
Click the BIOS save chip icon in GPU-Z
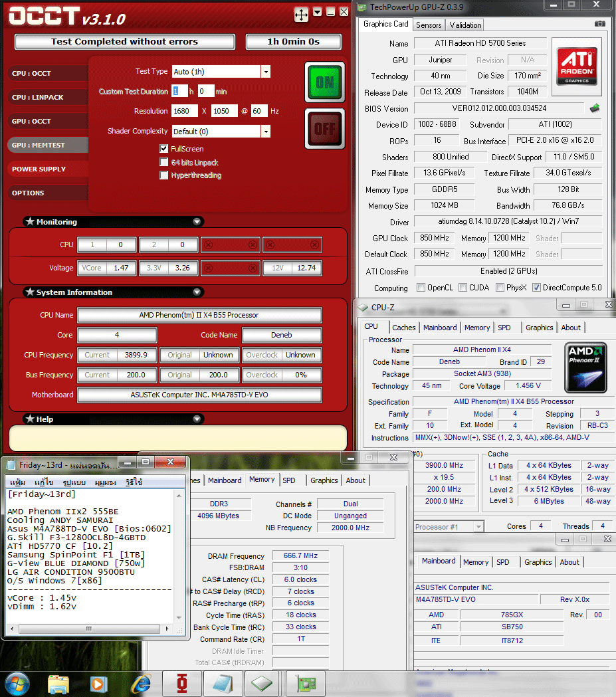tap(595, 108)
